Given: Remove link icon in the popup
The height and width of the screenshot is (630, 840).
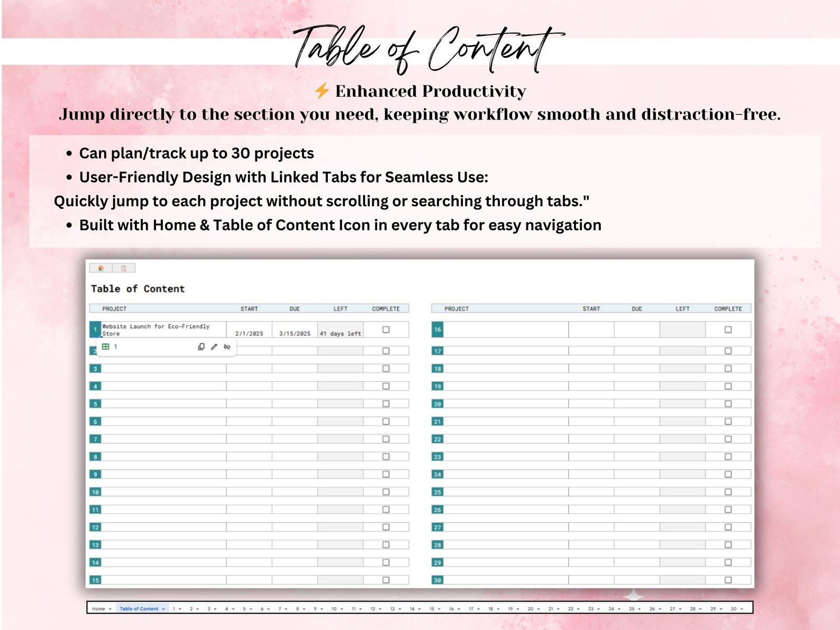Looking at the screenshot, I should click(227, 347).
